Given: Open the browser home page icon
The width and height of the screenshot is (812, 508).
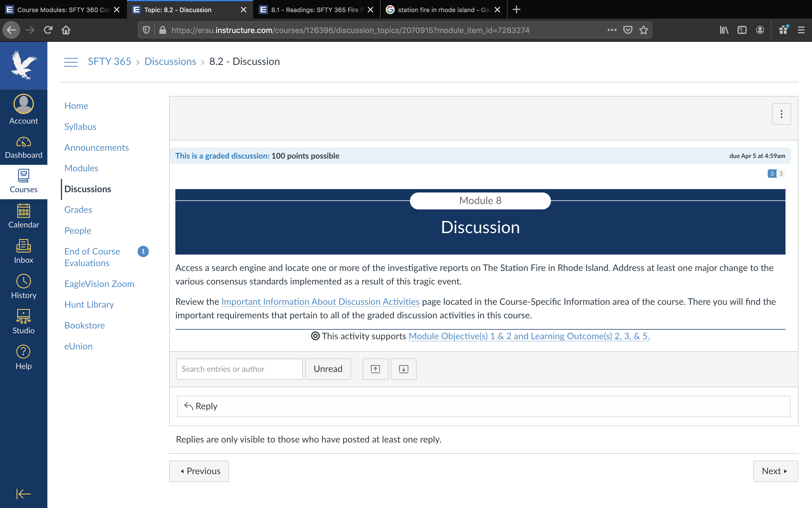Looking at the screenshot, I should coord(66,30).
